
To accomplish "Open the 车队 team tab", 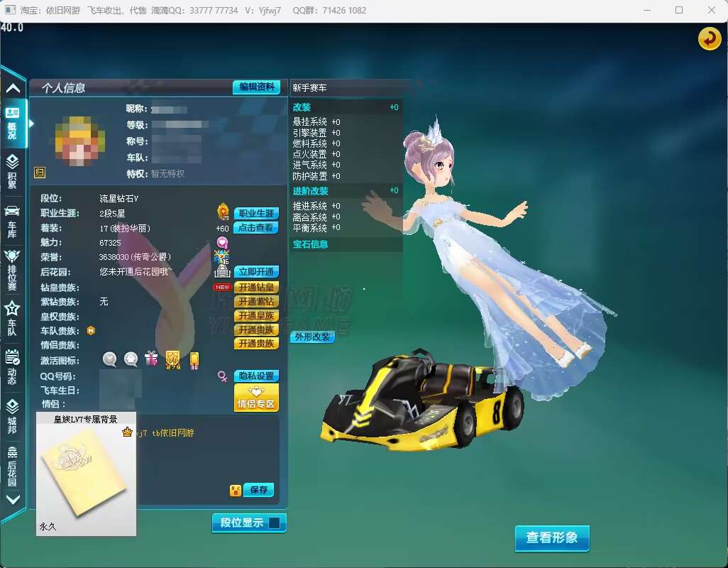I will [x=13, y=318].
